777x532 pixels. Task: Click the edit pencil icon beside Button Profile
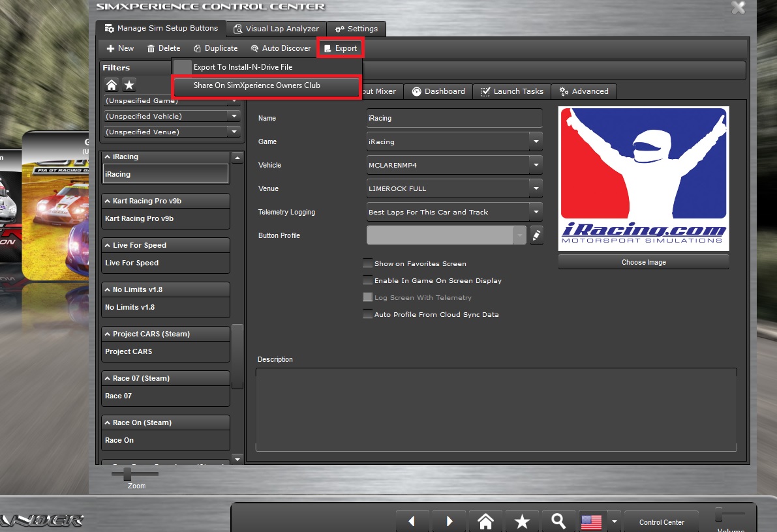[536, 235]
